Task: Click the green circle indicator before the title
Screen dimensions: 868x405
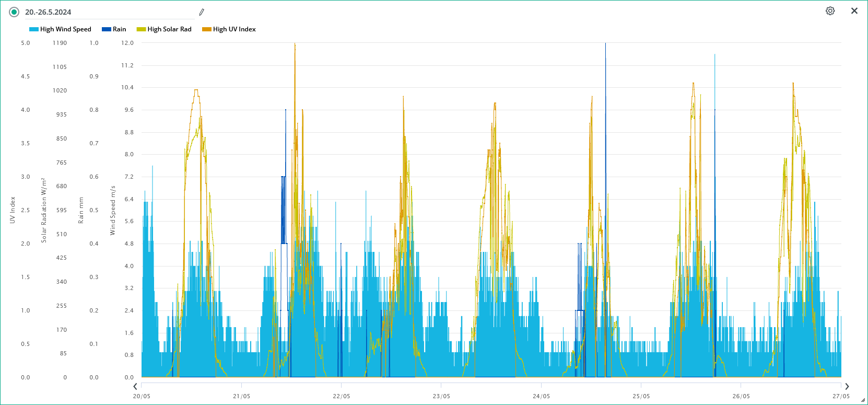Action: 14,12
